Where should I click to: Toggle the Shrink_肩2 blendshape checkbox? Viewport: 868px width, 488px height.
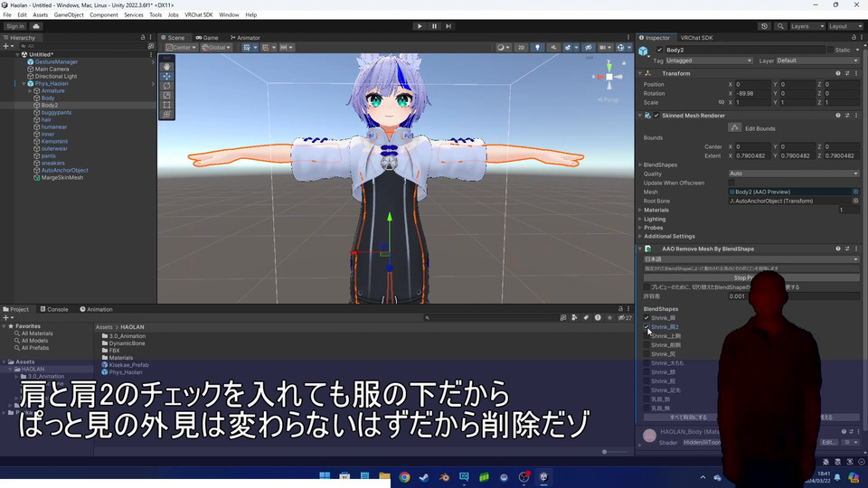[x=646, y=327]
